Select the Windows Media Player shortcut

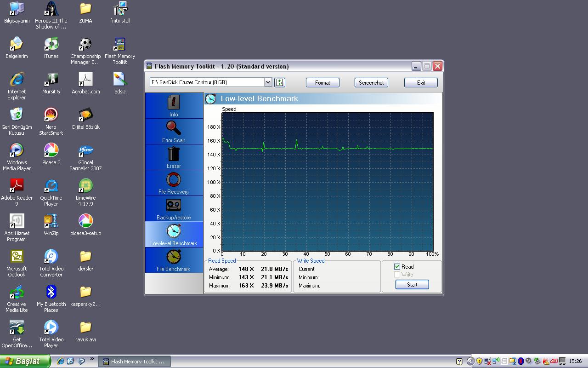click(17, 157)
